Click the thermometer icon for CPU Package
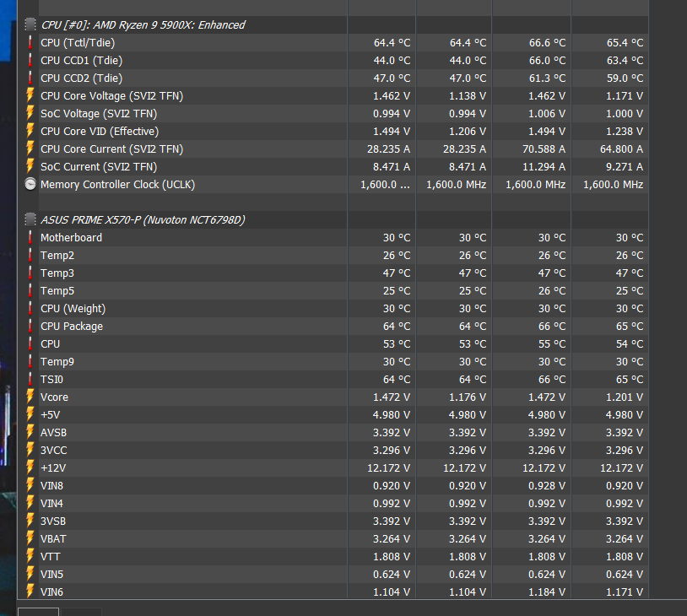 point(30,326)
